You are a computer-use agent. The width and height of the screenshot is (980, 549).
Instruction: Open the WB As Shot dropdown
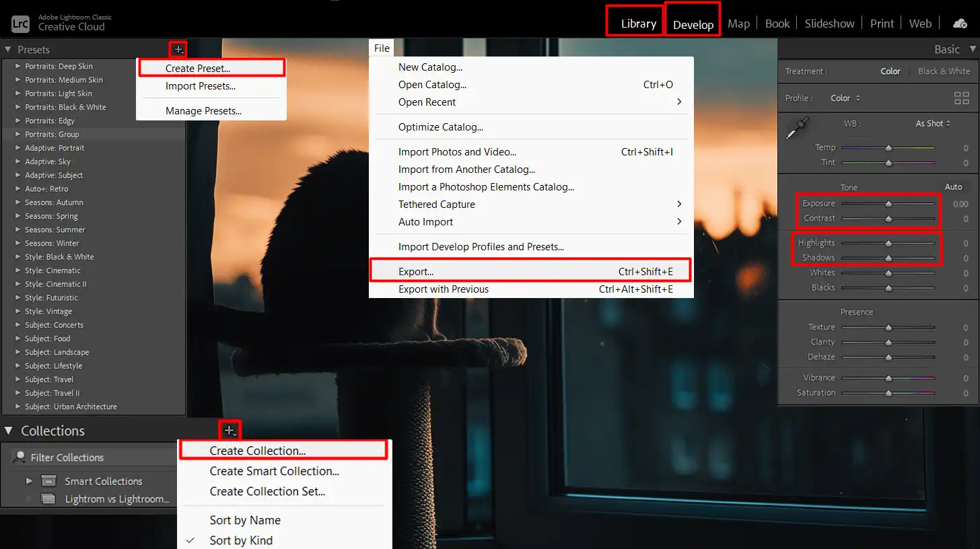932,124
